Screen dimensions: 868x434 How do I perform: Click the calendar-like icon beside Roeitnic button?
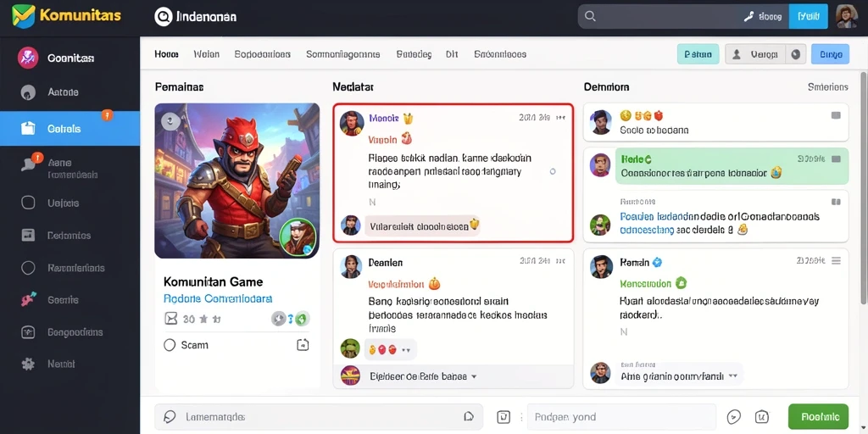pos(762,417)
